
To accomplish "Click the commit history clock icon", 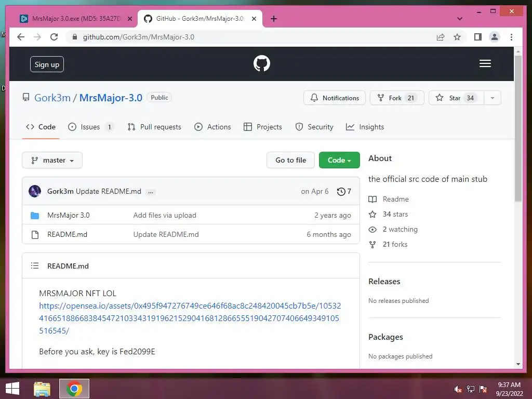I will 341,191.
